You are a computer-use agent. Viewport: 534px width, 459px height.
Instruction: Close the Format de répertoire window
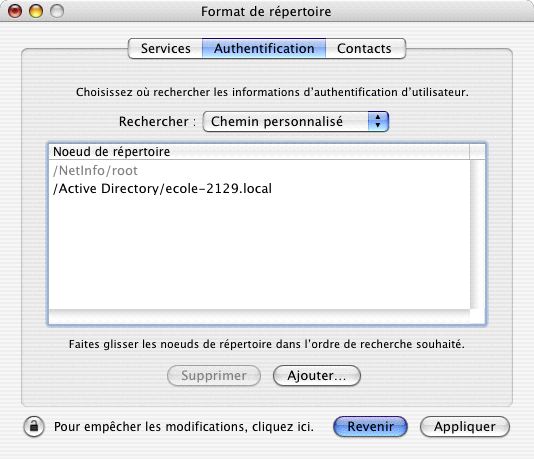15,11
